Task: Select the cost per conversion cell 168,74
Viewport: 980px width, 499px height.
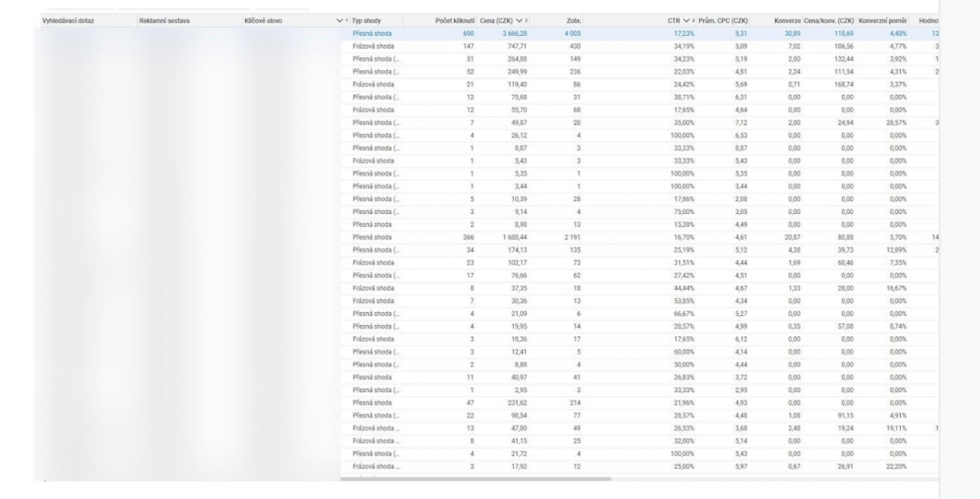Action: tap(844, 84)
